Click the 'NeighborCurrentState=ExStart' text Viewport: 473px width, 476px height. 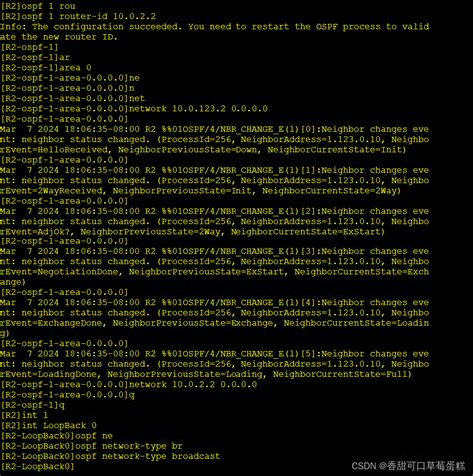tap(307, 232)
